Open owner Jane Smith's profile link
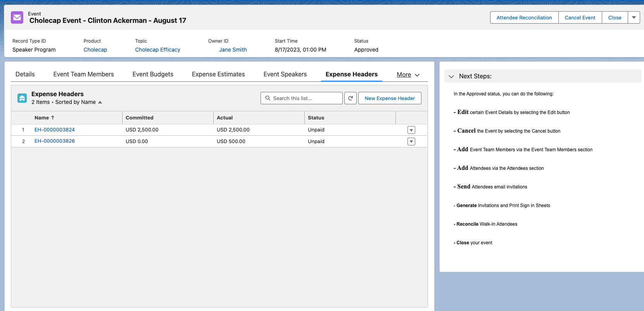This screenshot has height=311, width=644. (233, 50)
